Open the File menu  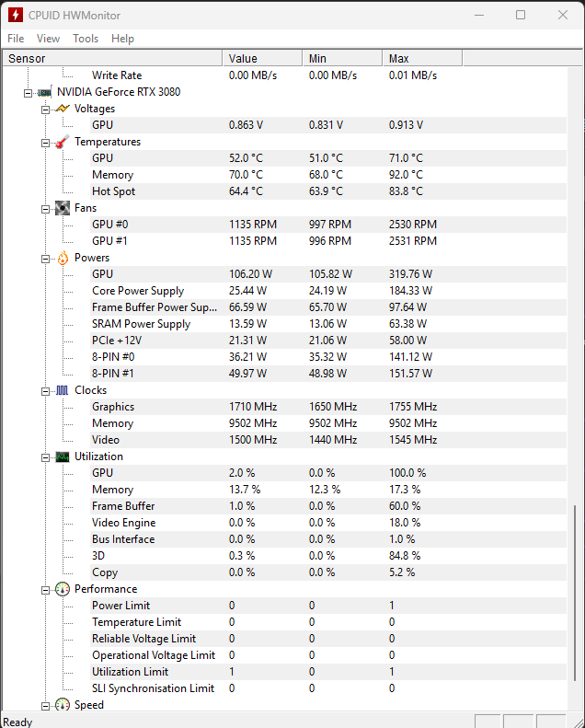coord(16,39)
